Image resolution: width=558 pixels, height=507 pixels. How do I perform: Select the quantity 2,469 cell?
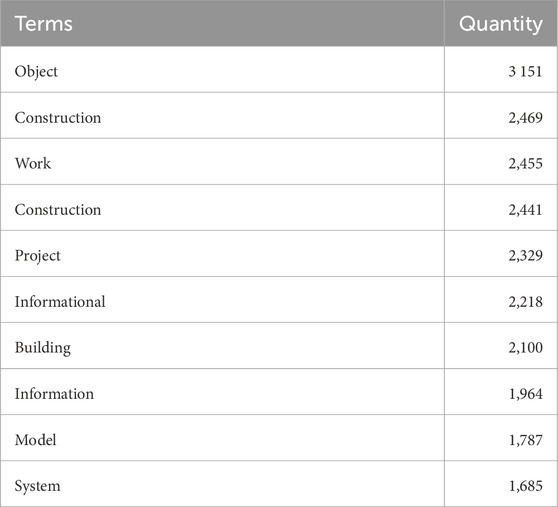coord(501,116)
